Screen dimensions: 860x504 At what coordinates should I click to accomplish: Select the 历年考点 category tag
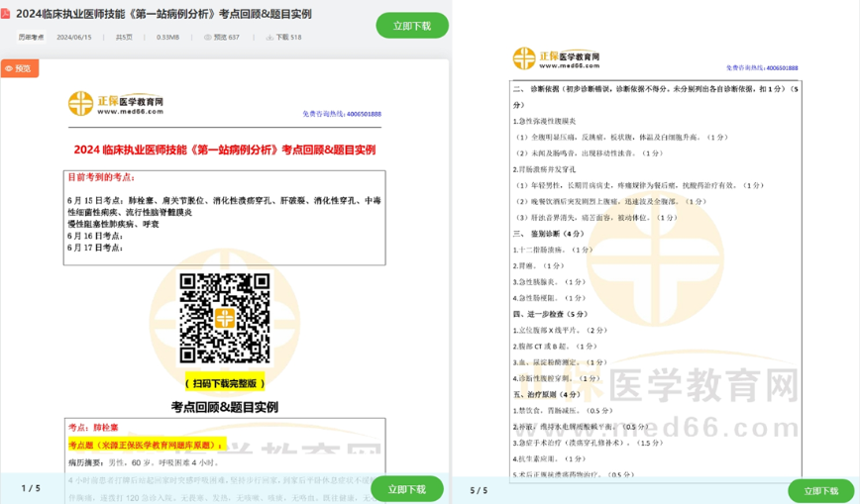coord(32,38)
